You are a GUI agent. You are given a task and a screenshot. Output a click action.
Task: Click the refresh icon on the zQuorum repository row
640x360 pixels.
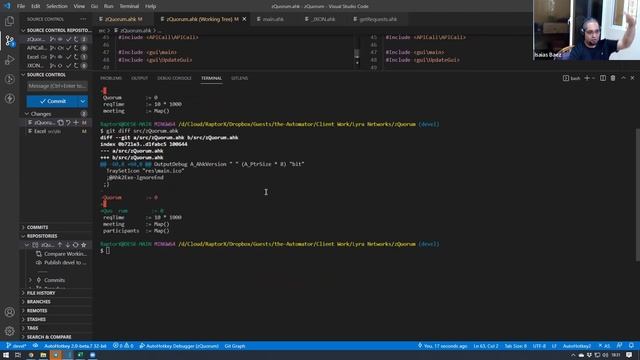pyautogui.click(x=76, y=39)
